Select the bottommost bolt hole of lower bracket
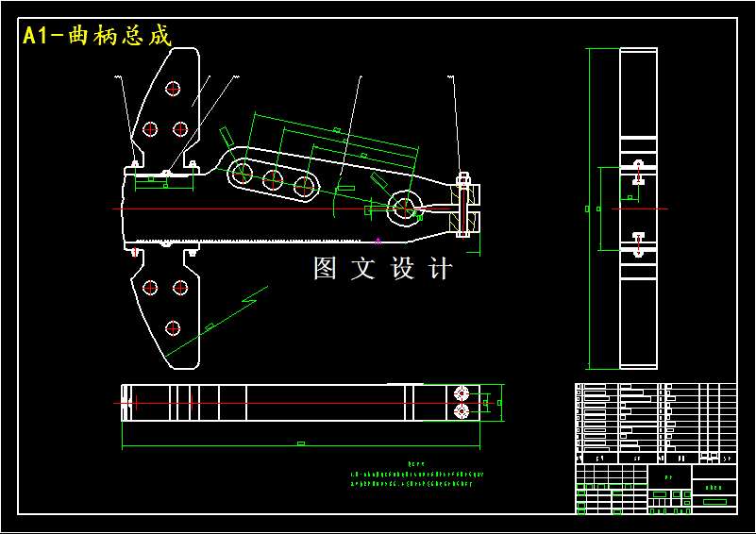Screen dimensions: 756x534 point(173,328)
